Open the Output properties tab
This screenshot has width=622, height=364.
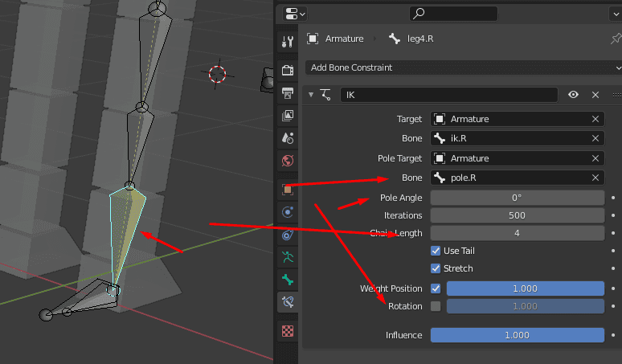288,93
